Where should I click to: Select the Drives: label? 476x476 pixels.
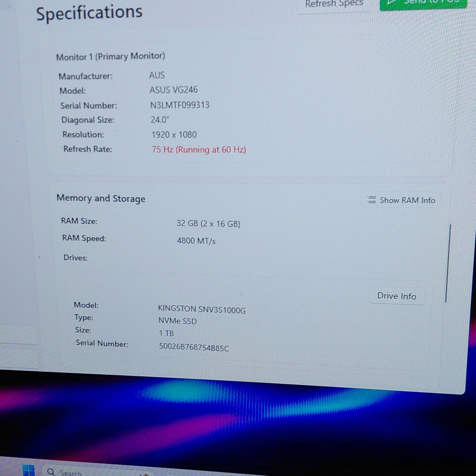click(75, 258)
